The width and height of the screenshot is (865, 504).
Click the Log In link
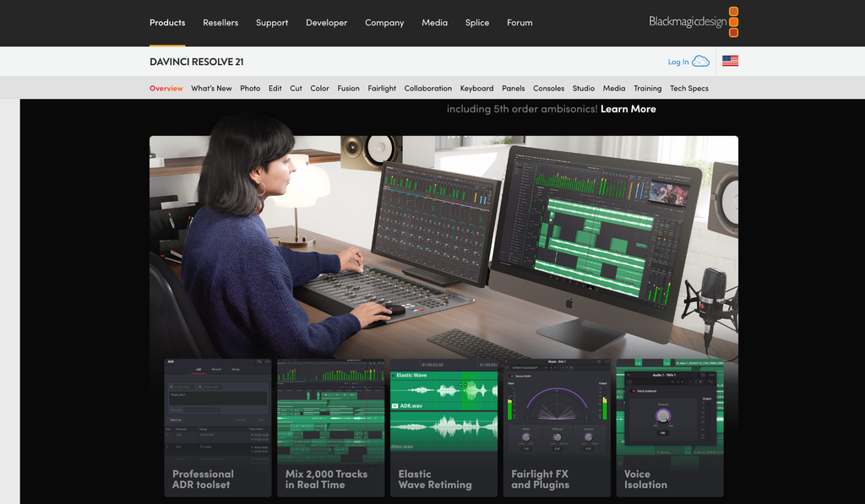coord(678,62)
